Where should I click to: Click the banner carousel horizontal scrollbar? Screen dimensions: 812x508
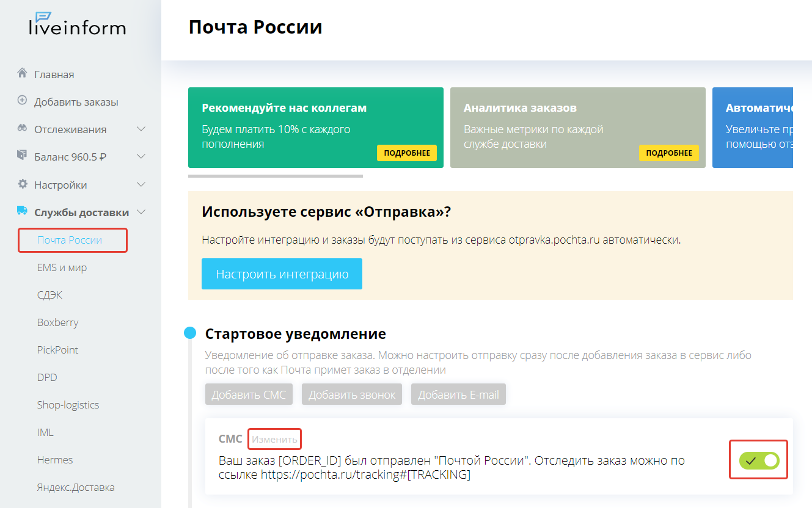tap(276, 176)
